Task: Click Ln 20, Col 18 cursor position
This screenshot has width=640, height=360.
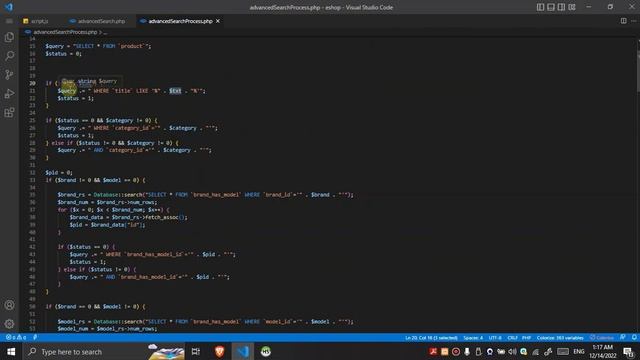Action: [431, 338]
